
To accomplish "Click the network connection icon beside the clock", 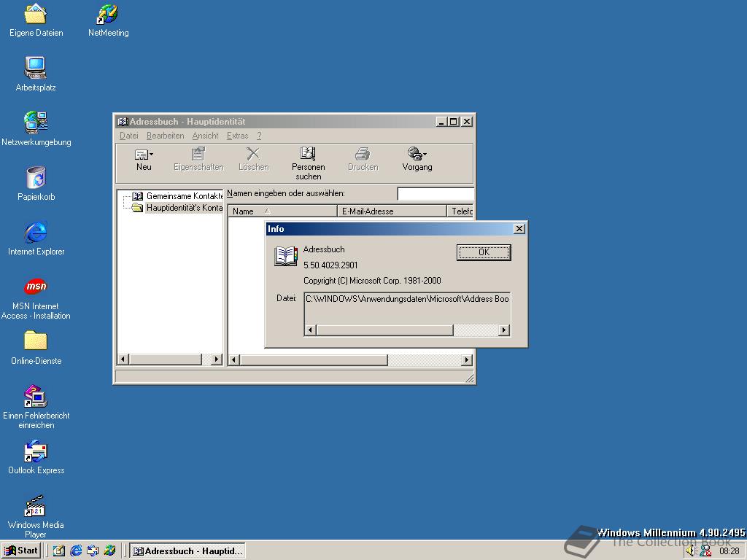I will 705,551.
